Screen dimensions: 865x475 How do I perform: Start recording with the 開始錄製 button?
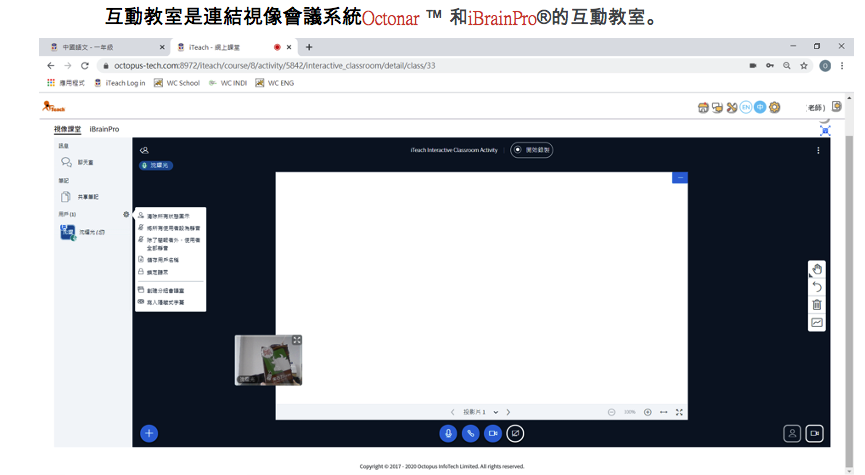pos(531,150)
